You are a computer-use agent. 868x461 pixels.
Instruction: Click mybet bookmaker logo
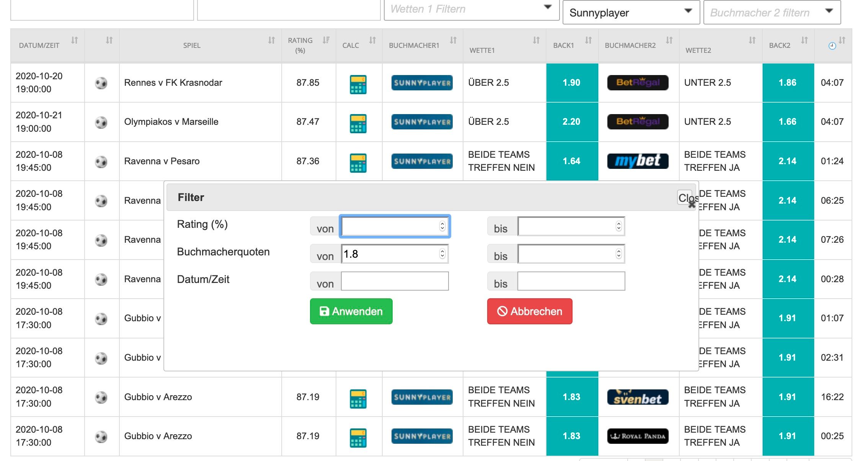[638, 161]
